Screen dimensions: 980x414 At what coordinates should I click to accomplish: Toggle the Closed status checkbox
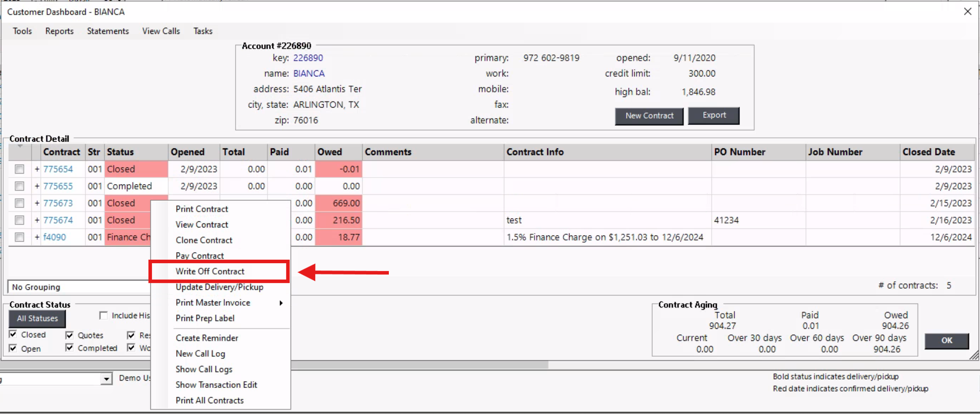tap(13, 335)
